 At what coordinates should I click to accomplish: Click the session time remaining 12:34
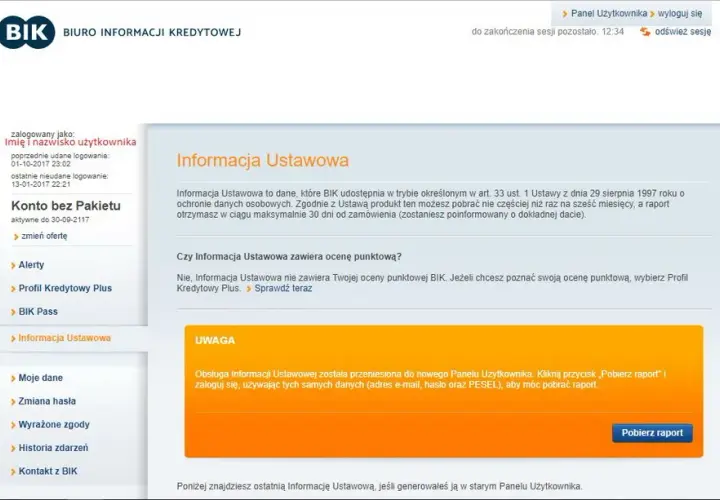point(613,32)
